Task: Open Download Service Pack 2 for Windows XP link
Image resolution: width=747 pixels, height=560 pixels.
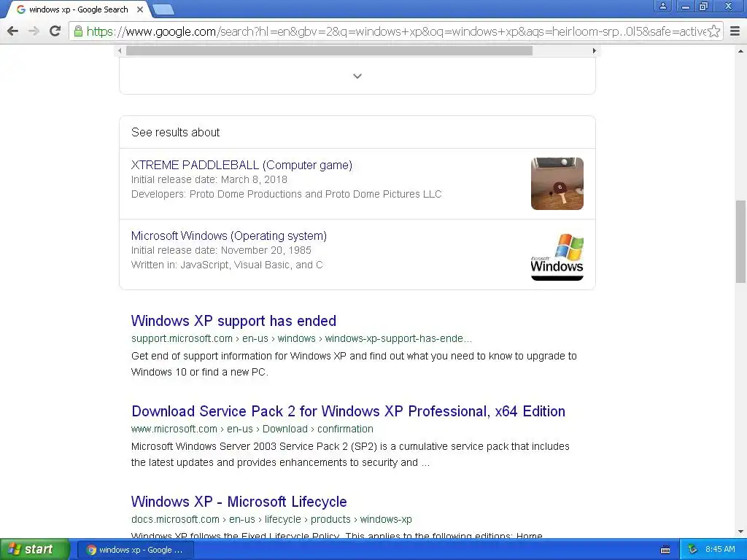Action: pyautogui.click(x=348, y=411)
